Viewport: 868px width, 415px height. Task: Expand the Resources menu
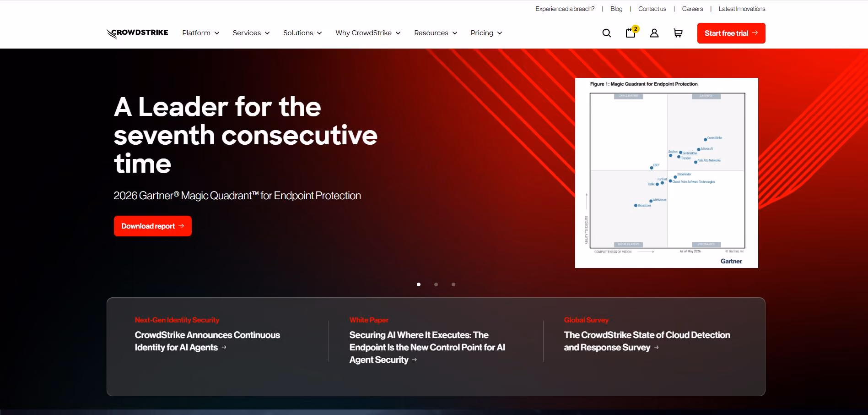coord(436,33)
